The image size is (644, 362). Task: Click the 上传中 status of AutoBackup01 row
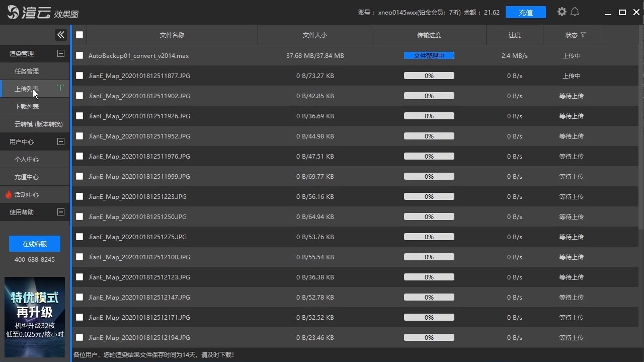click(x=572, y=55)
